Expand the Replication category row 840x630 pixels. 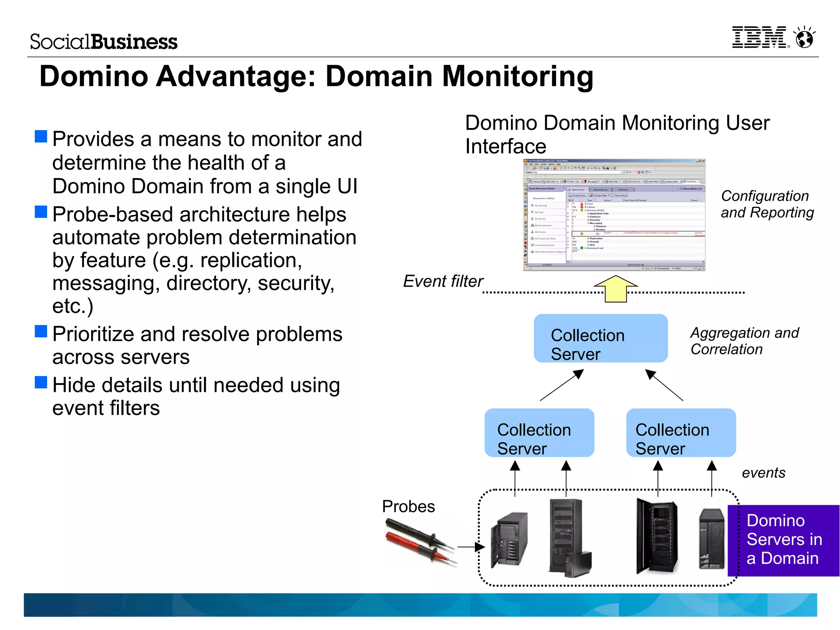click(588, 238)
